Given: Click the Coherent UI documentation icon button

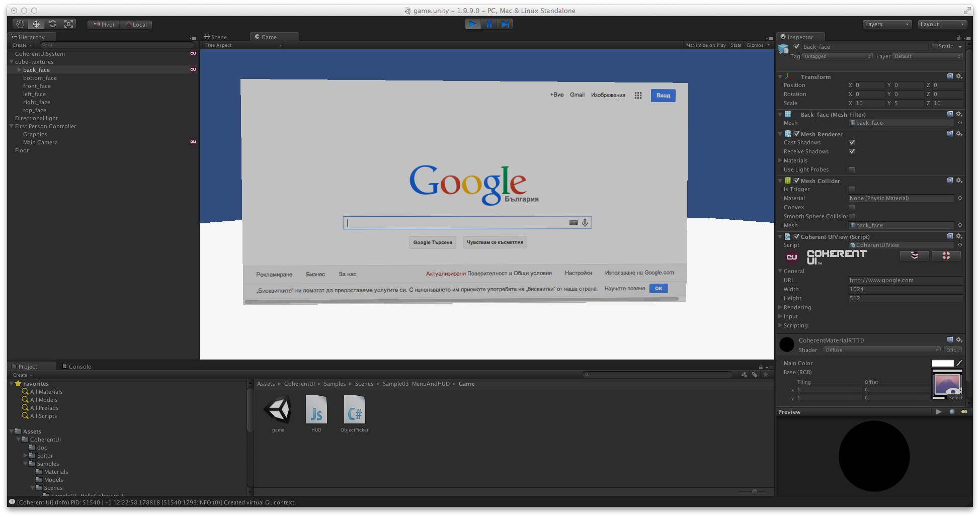Looking at the screenshot, I should pos(915,255).
